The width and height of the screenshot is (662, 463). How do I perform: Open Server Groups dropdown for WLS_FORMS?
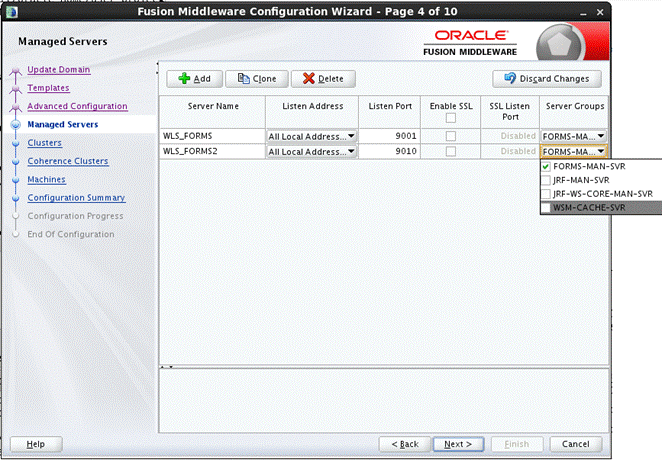pyautogui.click(x=574, y=136)
